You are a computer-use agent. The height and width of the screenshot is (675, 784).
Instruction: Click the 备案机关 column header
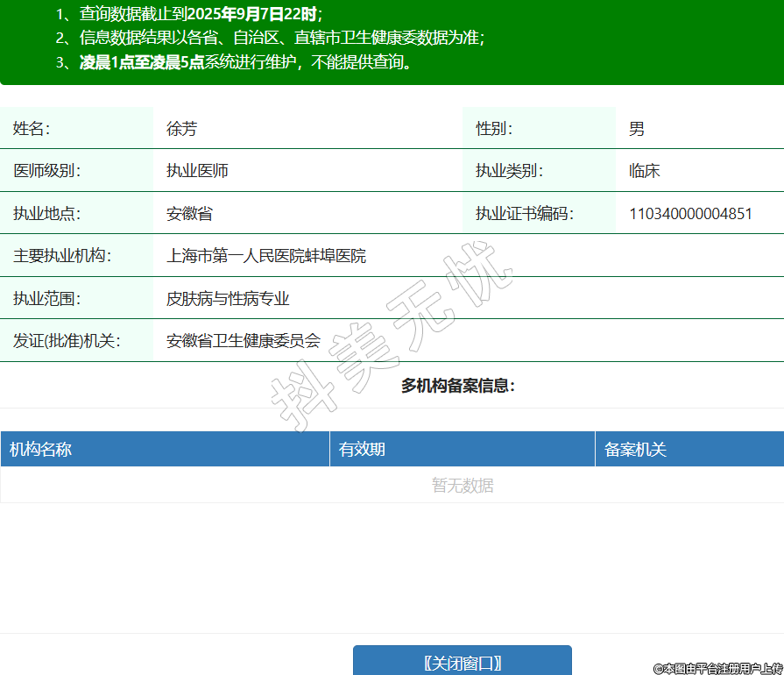click(x=636, y=450)
